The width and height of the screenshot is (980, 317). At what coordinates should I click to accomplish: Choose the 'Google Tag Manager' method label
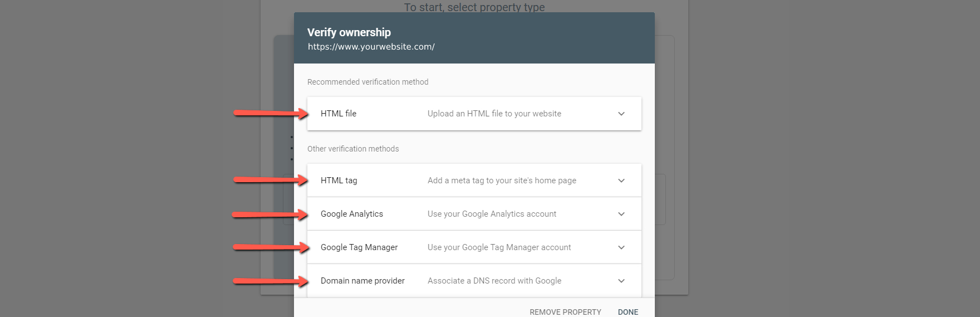(x=359, y=247)
